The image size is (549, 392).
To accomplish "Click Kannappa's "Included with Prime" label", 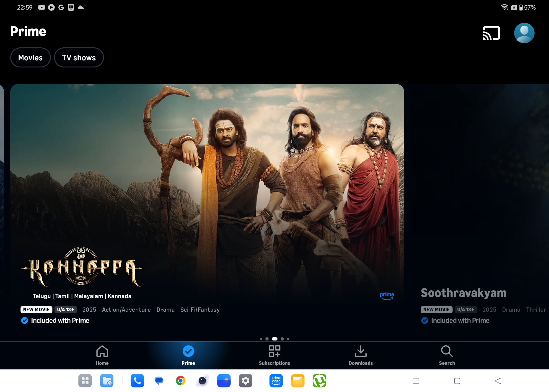I will point(60,321).
